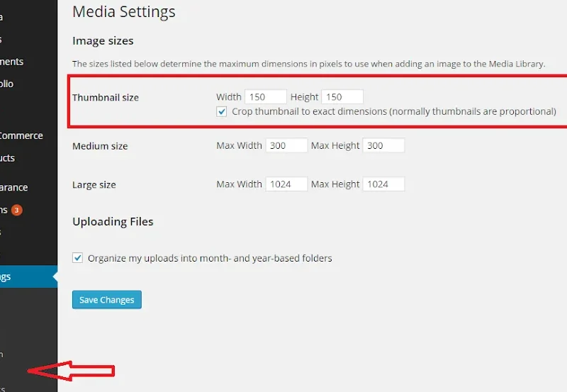The width and height of the screenshot is (567, 392).
Task: Open the Appearance sidebar menu
Action: pyautogui.click(x=14, y=188)
